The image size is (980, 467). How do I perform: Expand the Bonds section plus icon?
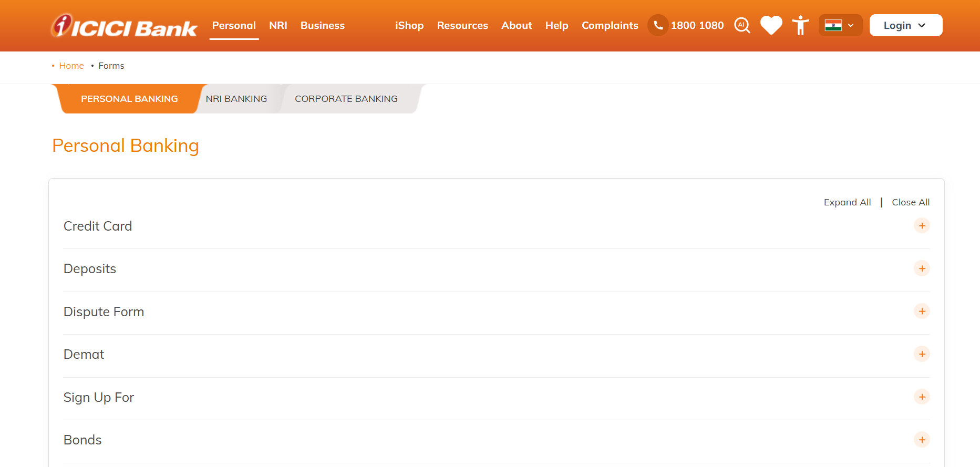[922, 440]
